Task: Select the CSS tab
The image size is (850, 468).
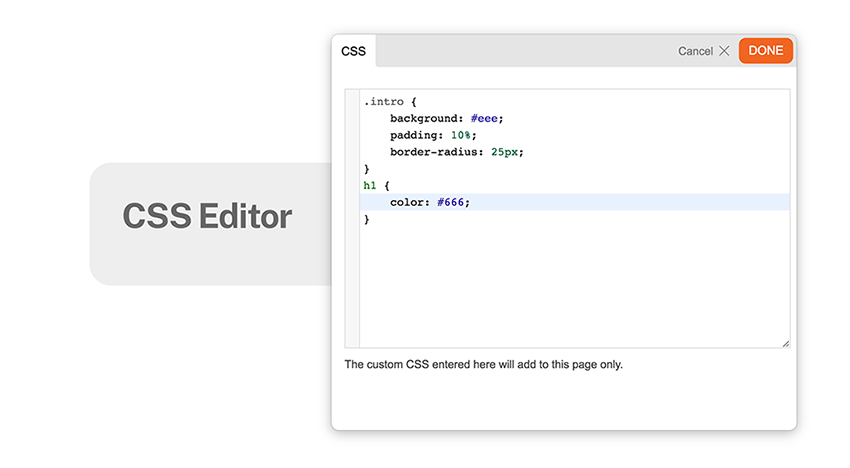Action: [353, 51]
